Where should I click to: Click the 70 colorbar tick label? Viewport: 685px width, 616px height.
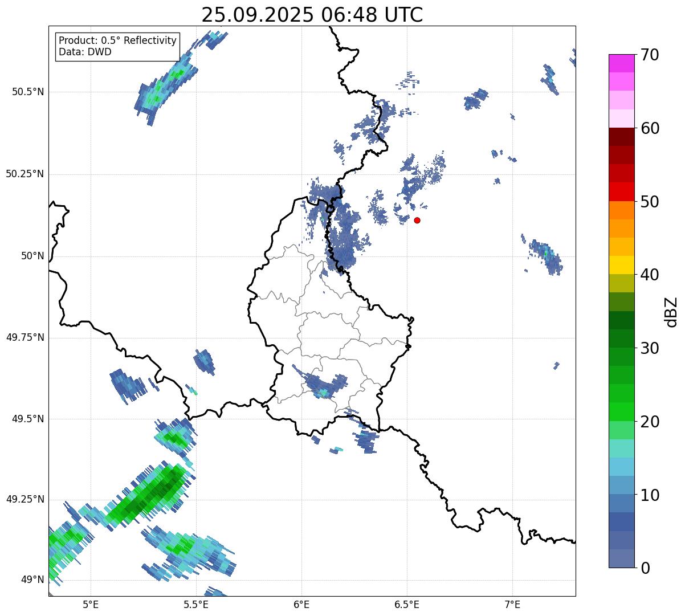650,55
